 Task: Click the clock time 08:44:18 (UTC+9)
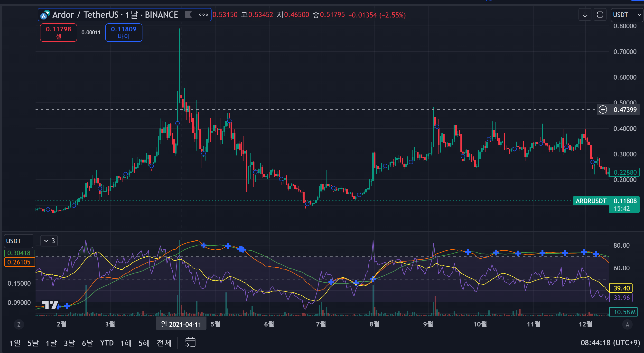tap(610, 343)
